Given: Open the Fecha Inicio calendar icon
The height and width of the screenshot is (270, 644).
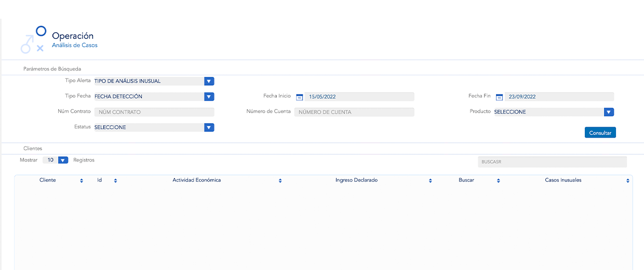Looking at the screenshot, I should (299, 97).
